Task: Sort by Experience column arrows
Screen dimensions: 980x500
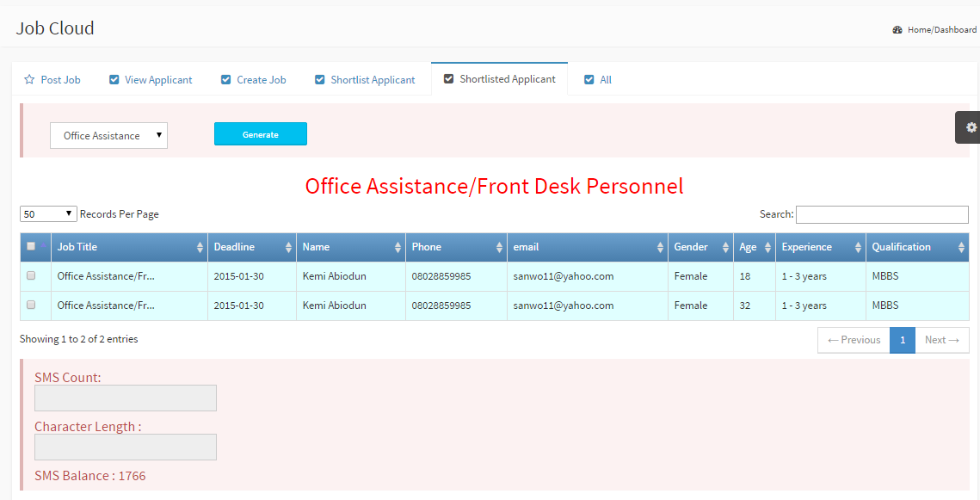Action: pyautogui.click(x=858, y=248)
